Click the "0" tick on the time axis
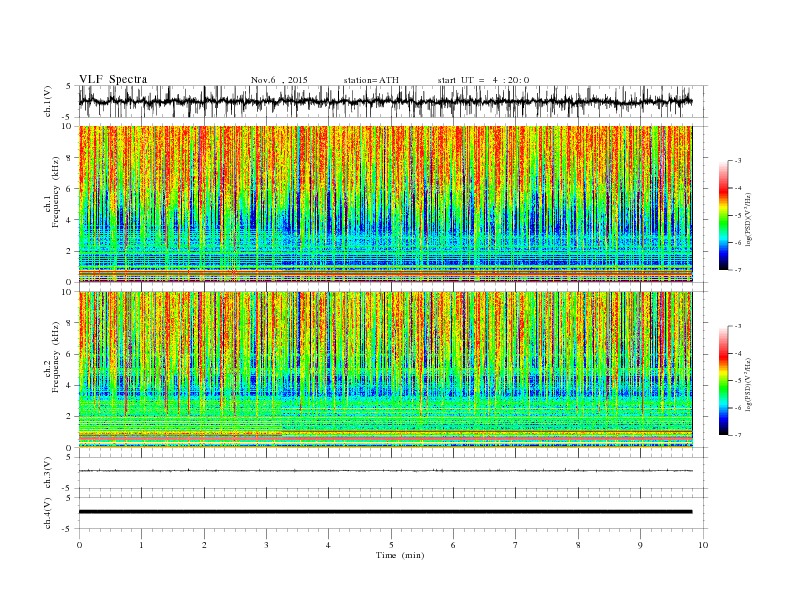The width and height of the screenshot is (792, 612). point(79,545)
